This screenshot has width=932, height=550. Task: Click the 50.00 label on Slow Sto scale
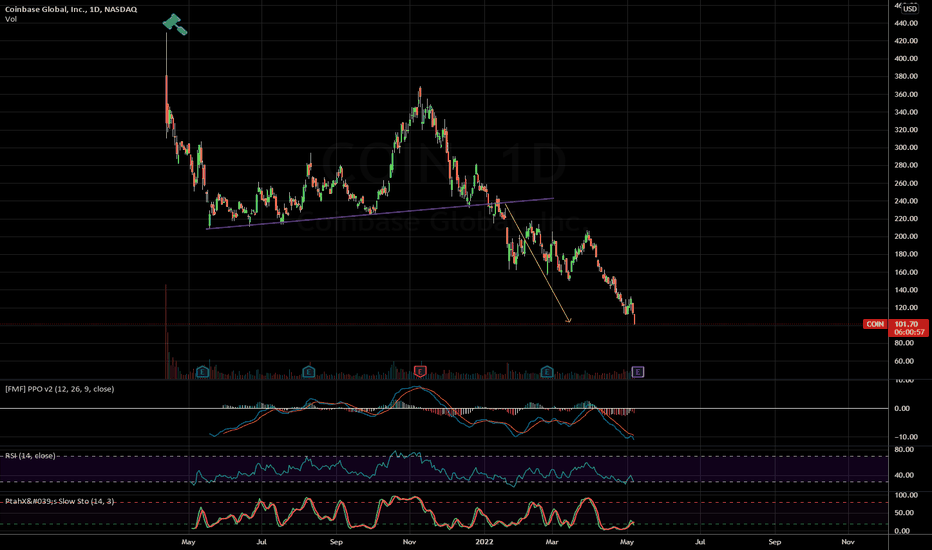pyautogui.click(x=903, y=513)
